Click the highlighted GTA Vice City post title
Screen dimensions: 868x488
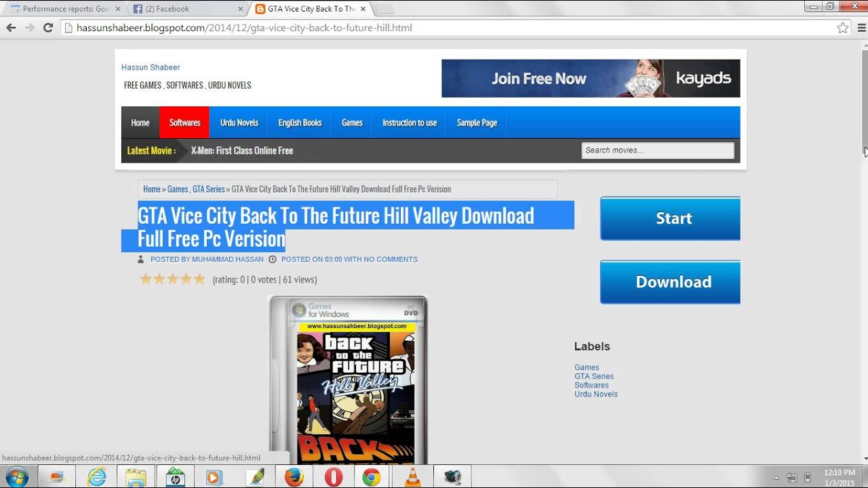point(336,227)
